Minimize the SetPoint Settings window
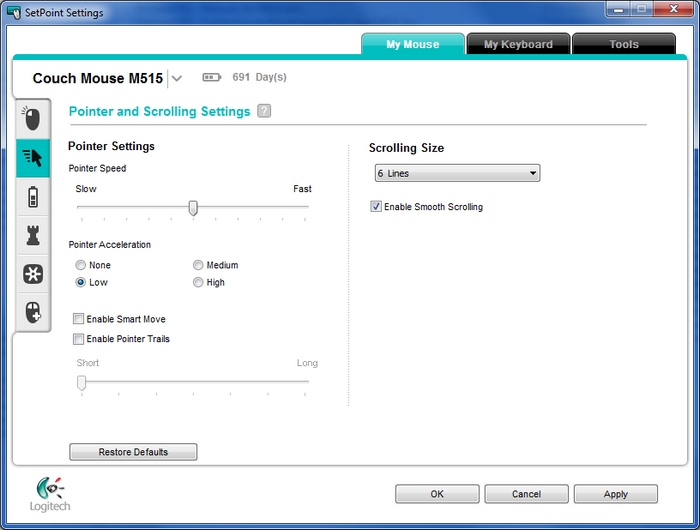 click(x=618, y=9)
